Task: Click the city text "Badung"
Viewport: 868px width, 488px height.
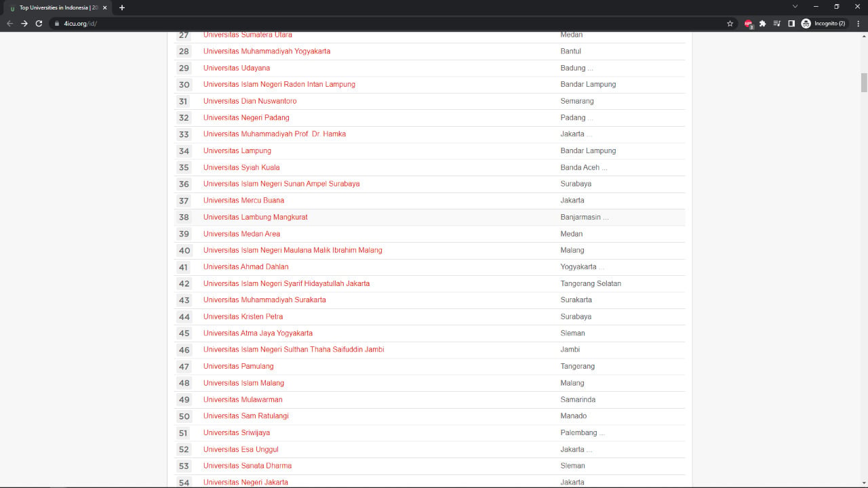Action: pyautogui.click(x=573, y=68)
